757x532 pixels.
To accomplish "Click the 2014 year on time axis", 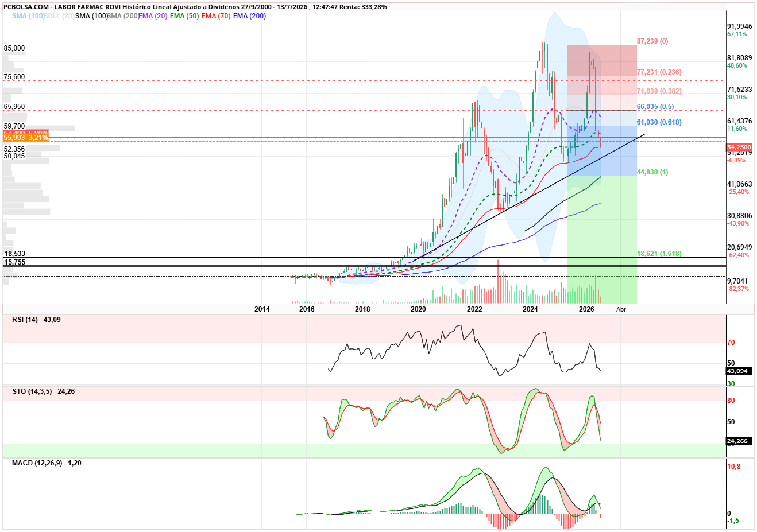I will (262, 309).
